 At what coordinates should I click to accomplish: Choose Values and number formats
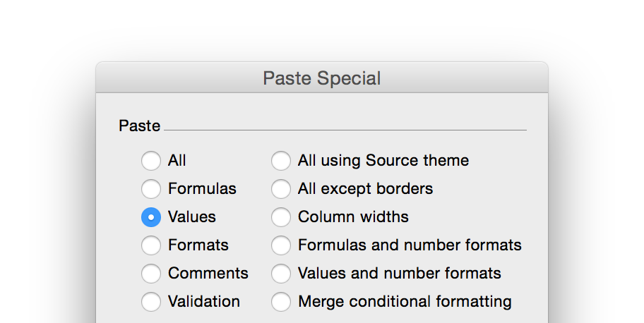click(281, 274)
